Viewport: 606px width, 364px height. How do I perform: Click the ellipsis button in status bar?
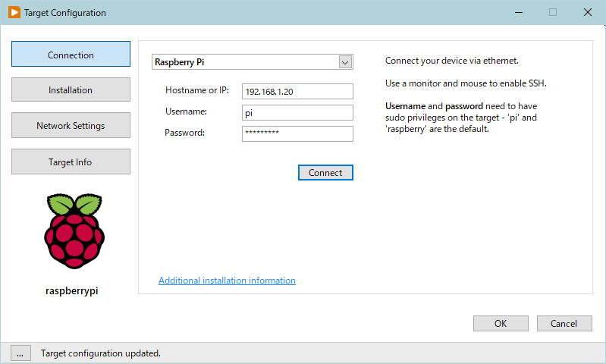(x=20, y=353)
